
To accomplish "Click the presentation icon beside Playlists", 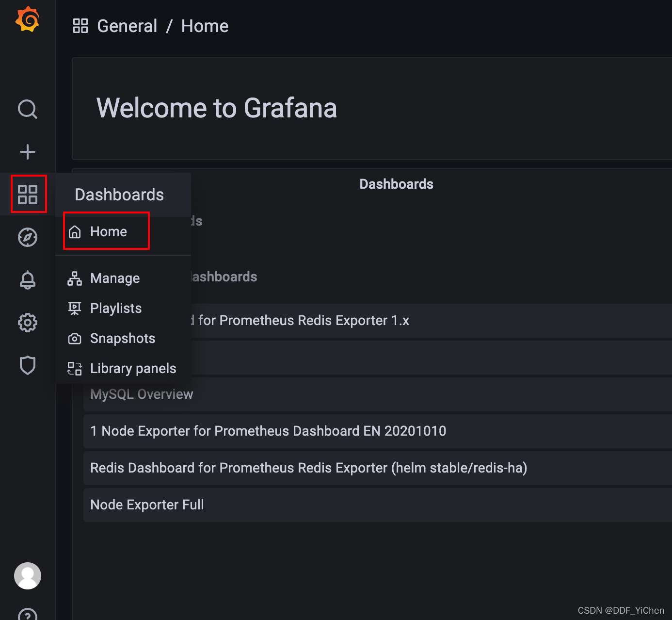I will pyautogui.click(x=75, y=309).
